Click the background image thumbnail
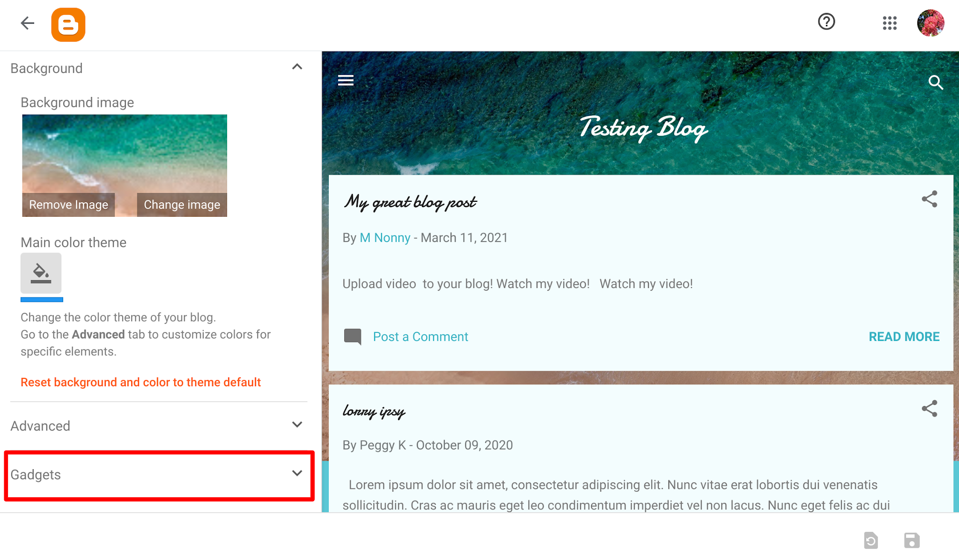The height and width of the screenshot is (560, 959). [124, 155]
